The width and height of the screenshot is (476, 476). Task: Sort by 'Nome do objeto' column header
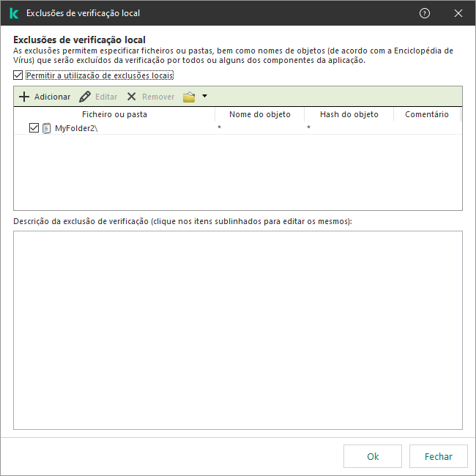(x=259, y=114)
